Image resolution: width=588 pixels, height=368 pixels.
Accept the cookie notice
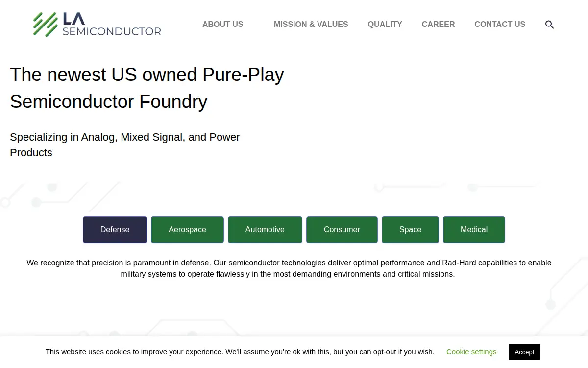524,352
